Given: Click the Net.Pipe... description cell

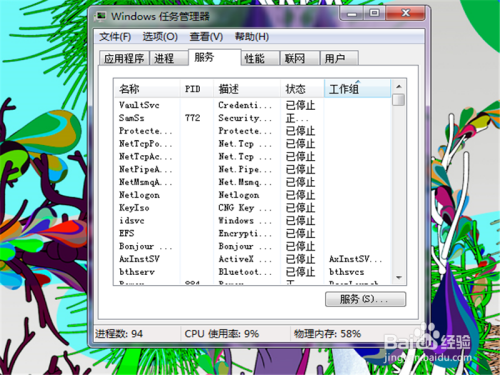Looking at the screenshot, I should click(x=245, y=169).
